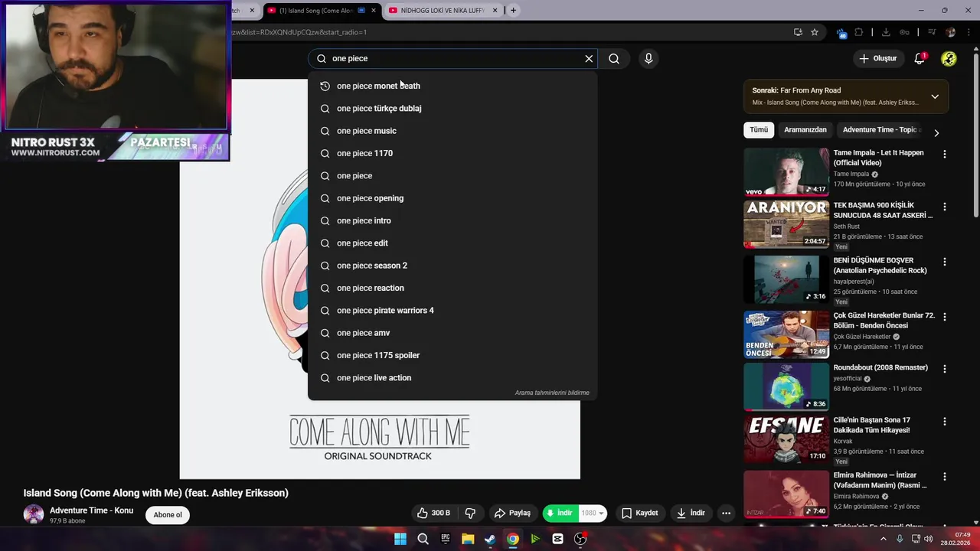Clear the search box text

[589, 59]
